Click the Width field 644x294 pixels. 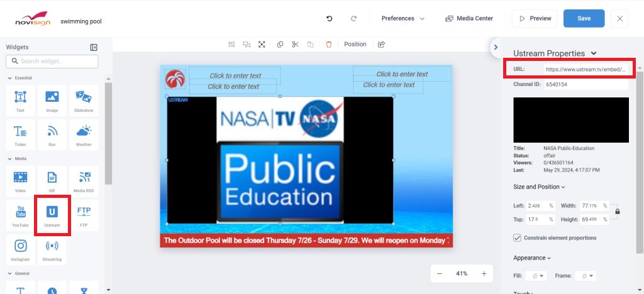coord(594,206)
